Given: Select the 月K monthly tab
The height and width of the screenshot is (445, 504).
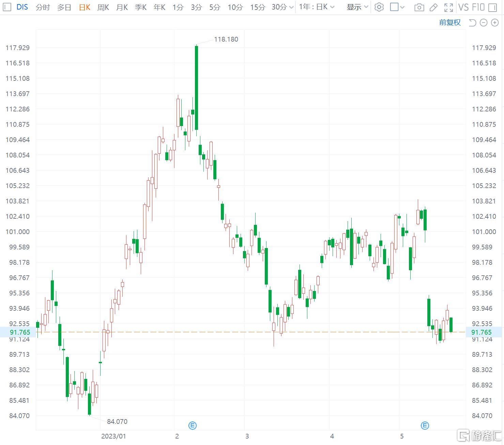Looking at the screenshot, I should pos(122,7).
